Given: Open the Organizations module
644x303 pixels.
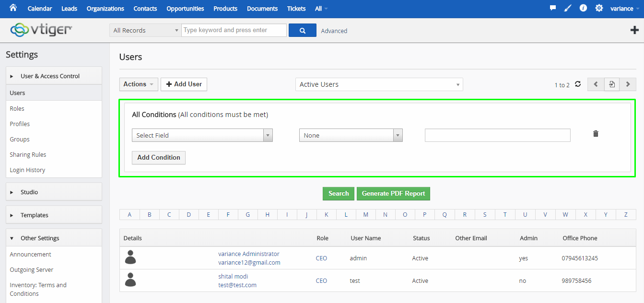Looking at the screenshot, I should (x=105, y=9).
